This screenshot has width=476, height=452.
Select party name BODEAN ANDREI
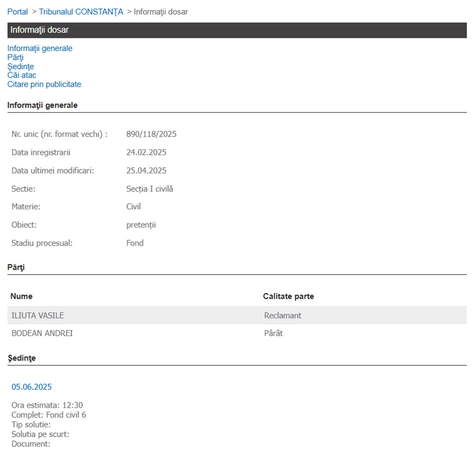(x=42, y=333)
